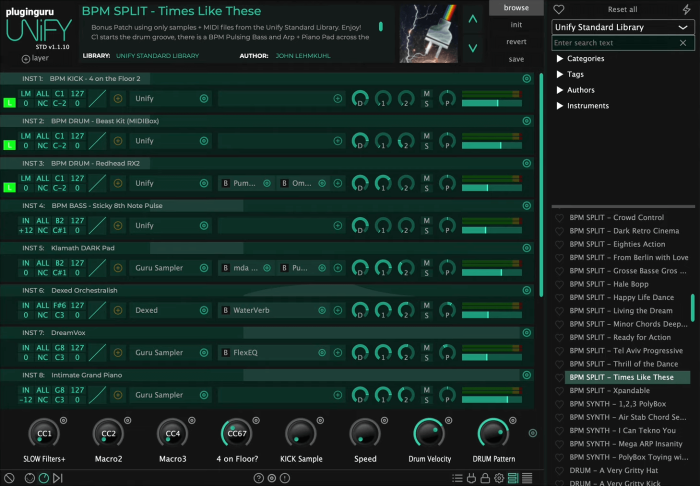Open Dexed plugin menu icon on INST 6
The width and height of the screenshot is (700, 486).
pyautogui.click(x=204, y=310)
